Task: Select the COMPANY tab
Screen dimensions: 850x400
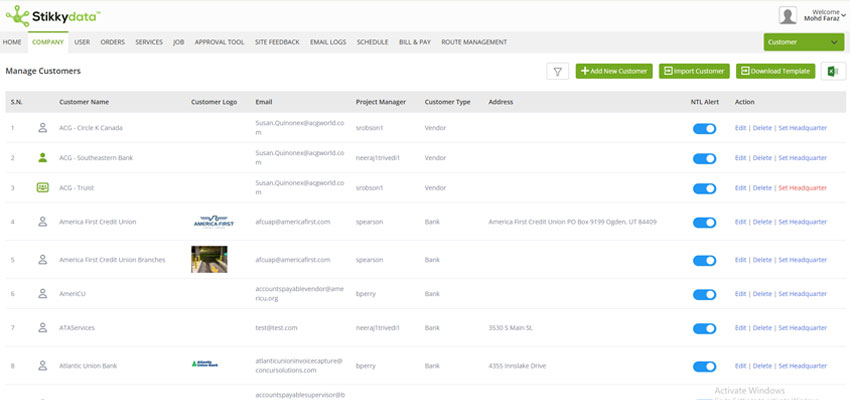Action: (48, 42)
